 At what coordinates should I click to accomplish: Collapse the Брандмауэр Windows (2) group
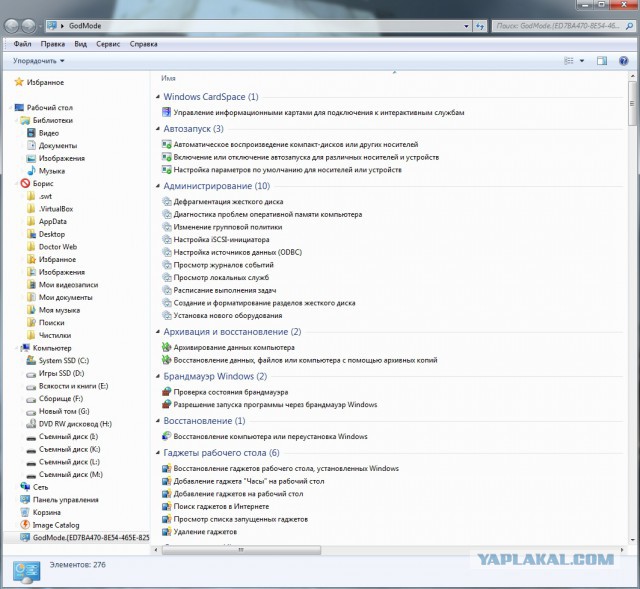click(158, 376)
